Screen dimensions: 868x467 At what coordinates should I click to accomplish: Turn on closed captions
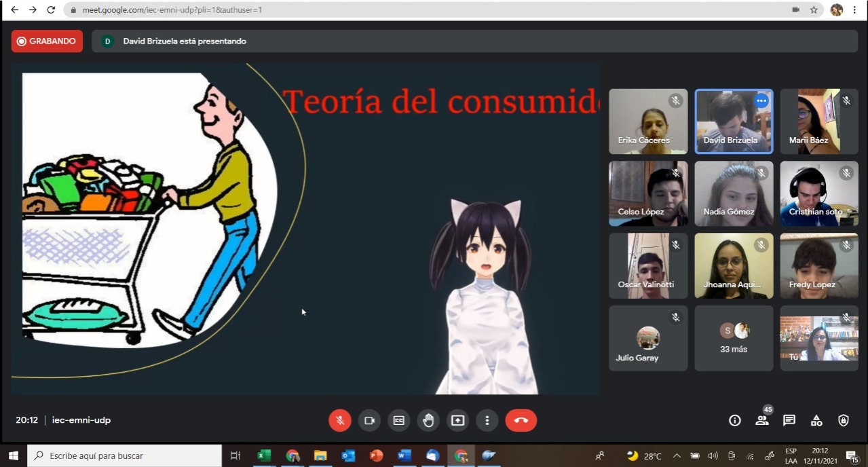click(399, 420)
